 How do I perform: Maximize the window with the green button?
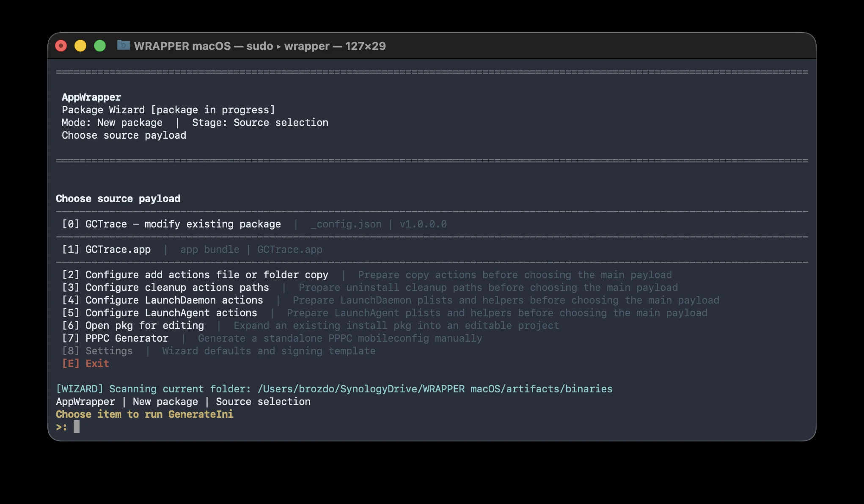coord(100,46)
